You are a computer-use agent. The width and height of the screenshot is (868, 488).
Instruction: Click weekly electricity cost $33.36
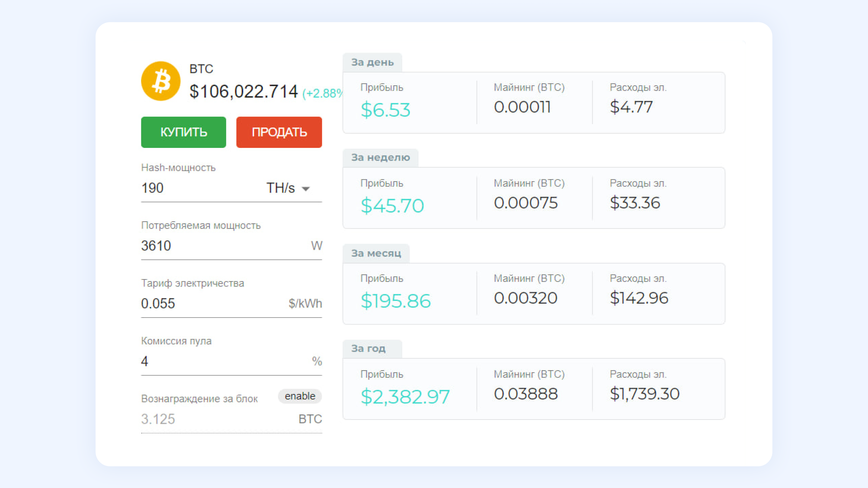tap(635, 203)
